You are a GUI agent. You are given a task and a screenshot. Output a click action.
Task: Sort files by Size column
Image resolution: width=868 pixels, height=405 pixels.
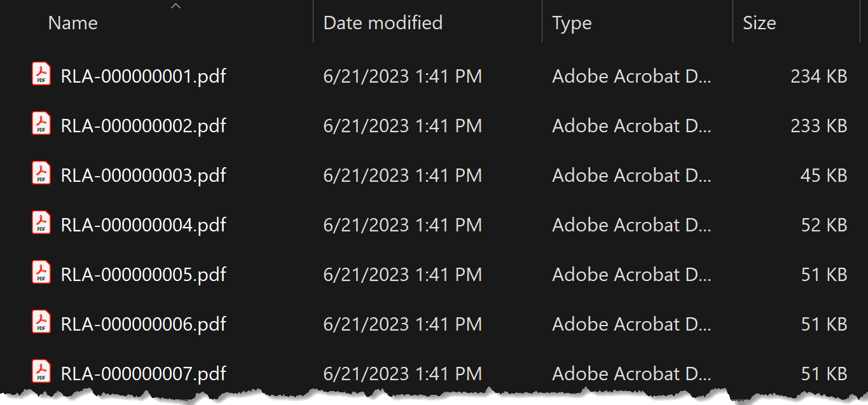tap(759, 24)
